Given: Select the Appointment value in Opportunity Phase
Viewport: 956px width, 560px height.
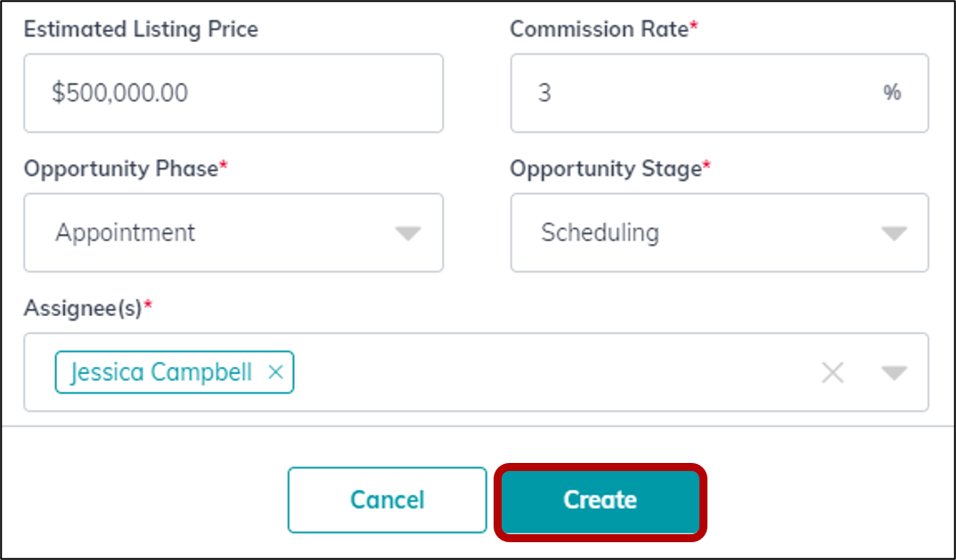Looking at the screenshot, I should 125,232.
